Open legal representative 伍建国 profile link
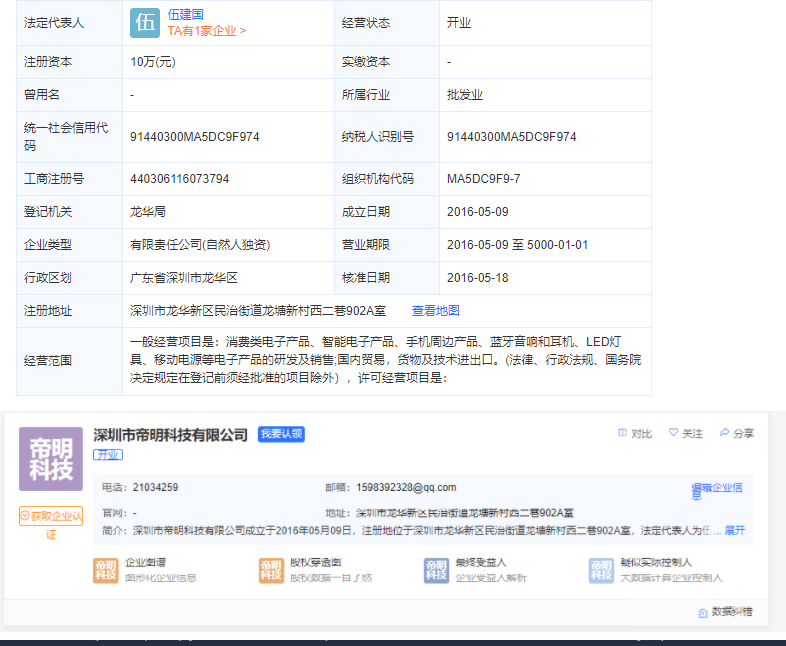Image resolution: width=786 pixels, height=646 pixels. point(185,15)
